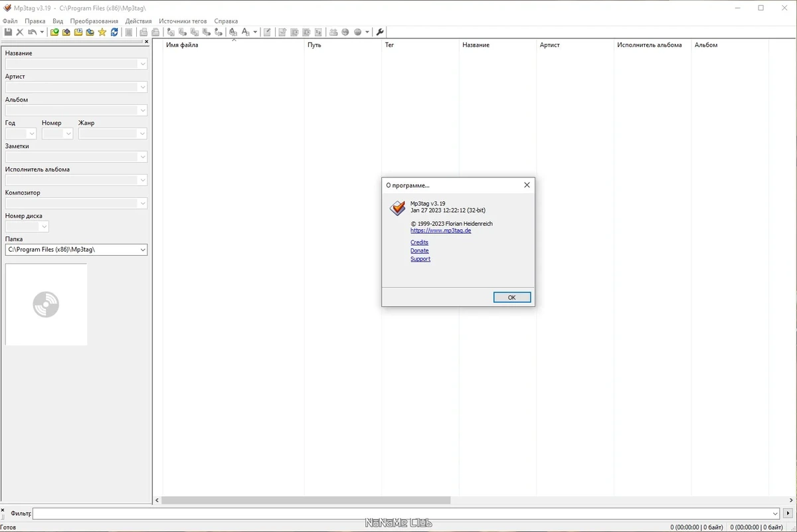Expand the Артист combo box

[142, 87]
